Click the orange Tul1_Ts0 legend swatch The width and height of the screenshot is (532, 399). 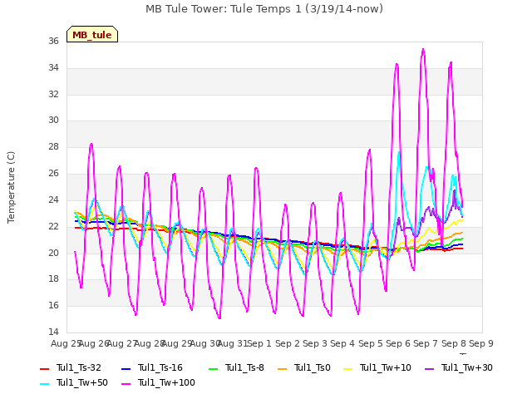[x=283, y=368]
